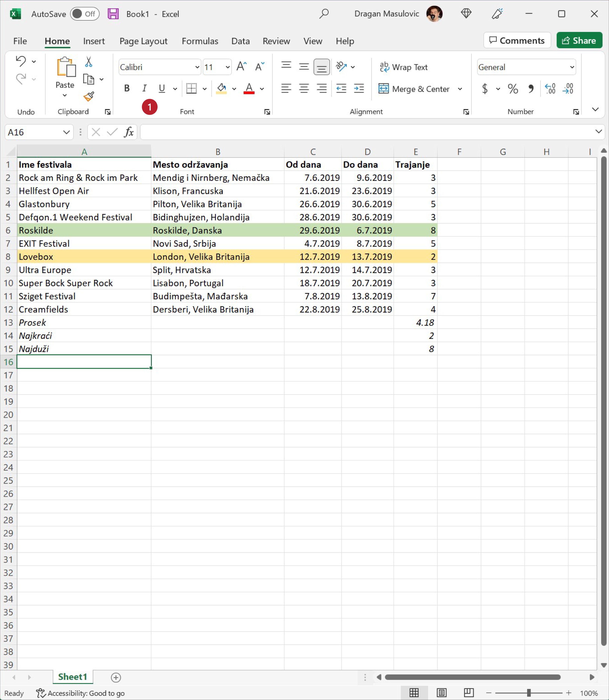Open the font name dropdown Calibri
Image resolution: width=609 pixels, height=700 pixels.
(x=197, y=67)
